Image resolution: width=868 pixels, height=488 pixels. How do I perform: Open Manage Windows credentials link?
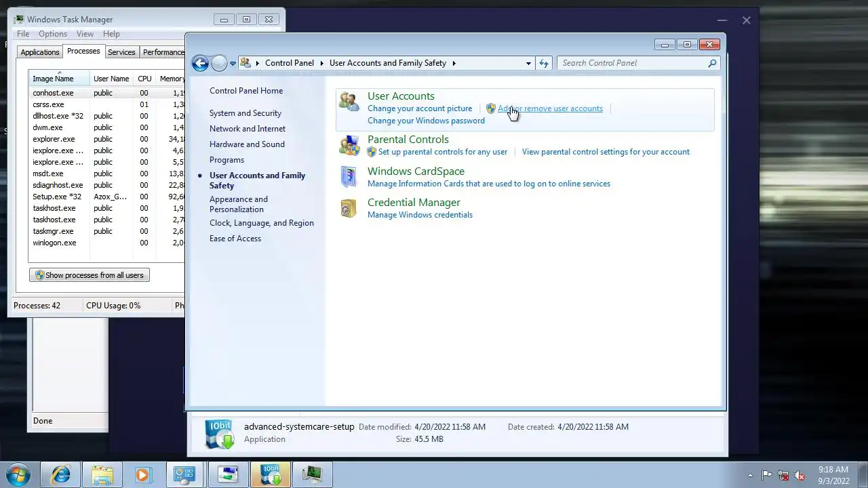point(420,215)
